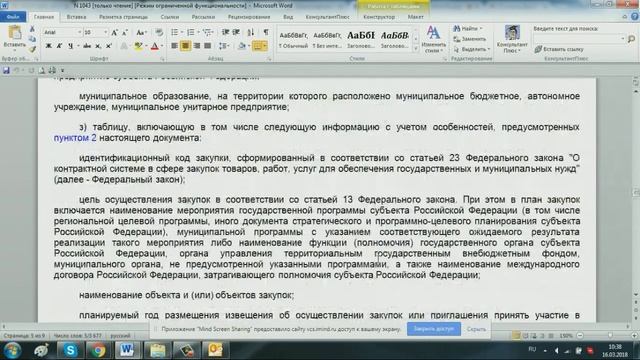Open the Файл (File) tab
This screenshot has height=360, width=640.
point(13,17)
